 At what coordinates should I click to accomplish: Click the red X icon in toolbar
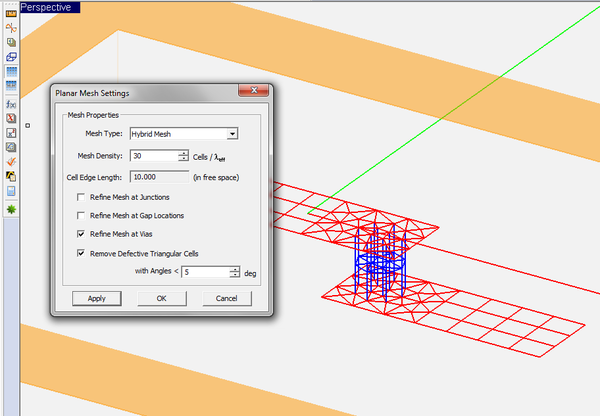pyautogui.click(x=10, y=118)
